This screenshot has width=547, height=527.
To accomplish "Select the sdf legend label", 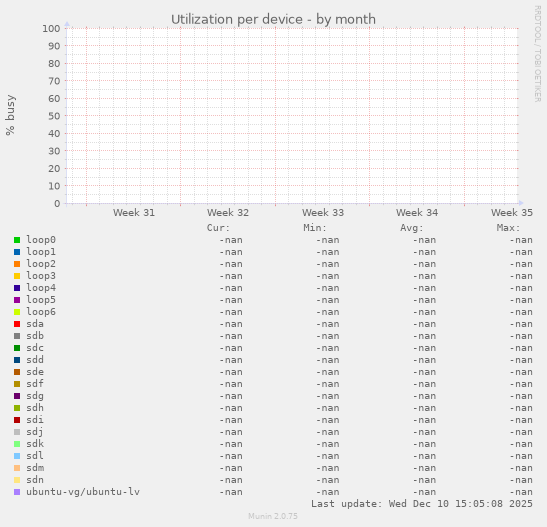I will (x=35, y=384).
